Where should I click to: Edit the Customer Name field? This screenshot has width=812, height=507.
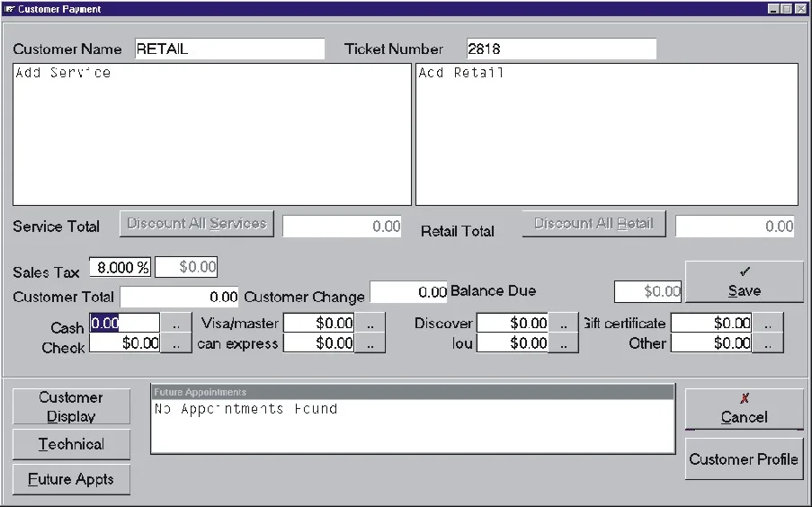[230, 49]
